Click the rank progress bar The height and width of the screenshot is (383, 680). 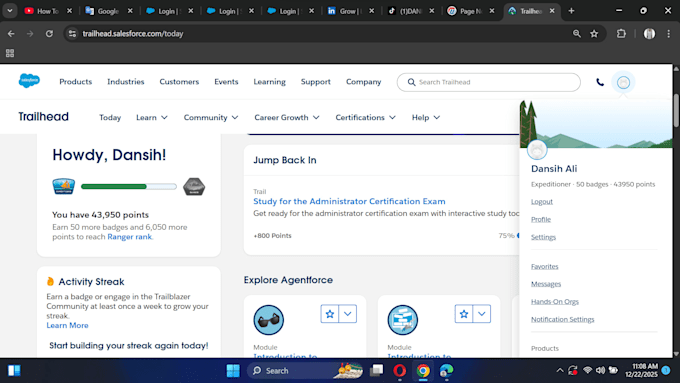point(129,187)
